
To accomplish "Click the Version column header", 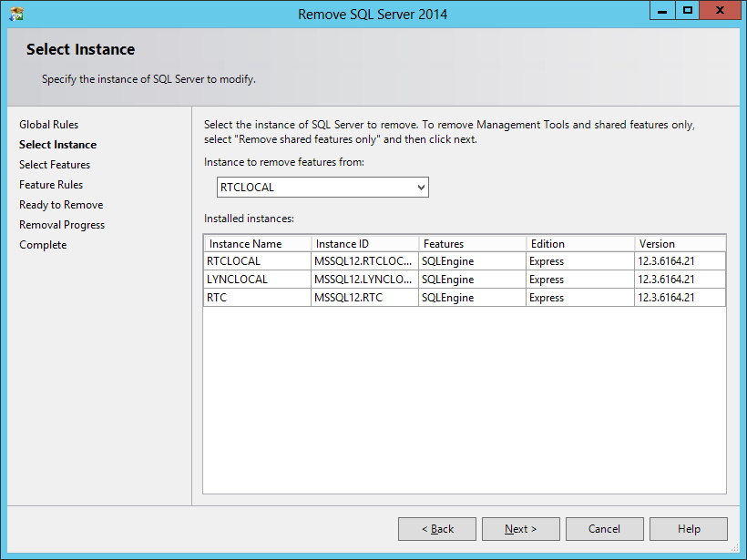I will point(680,244).
